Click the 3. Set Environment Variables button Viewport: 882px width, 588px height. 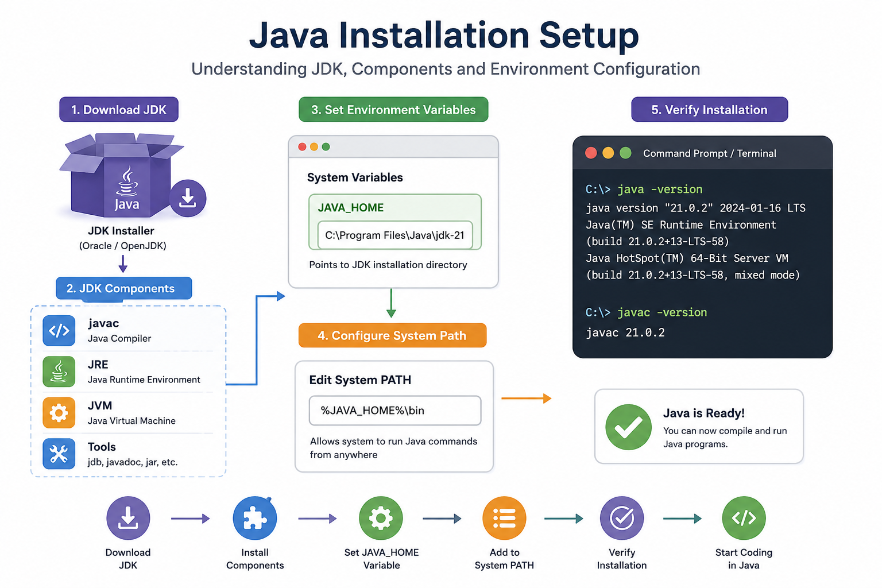393,109
